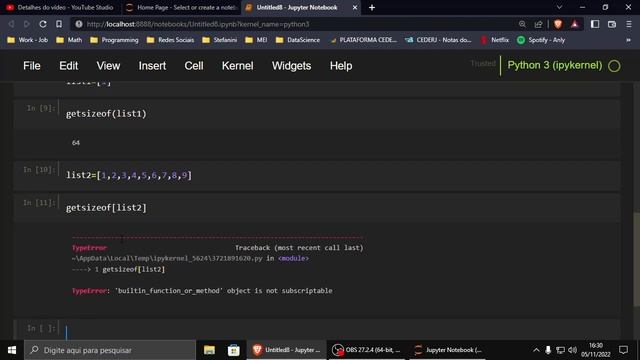Select cell defining list2
The width and height of the screenshot is (640, 360).
tap(317, 176)
